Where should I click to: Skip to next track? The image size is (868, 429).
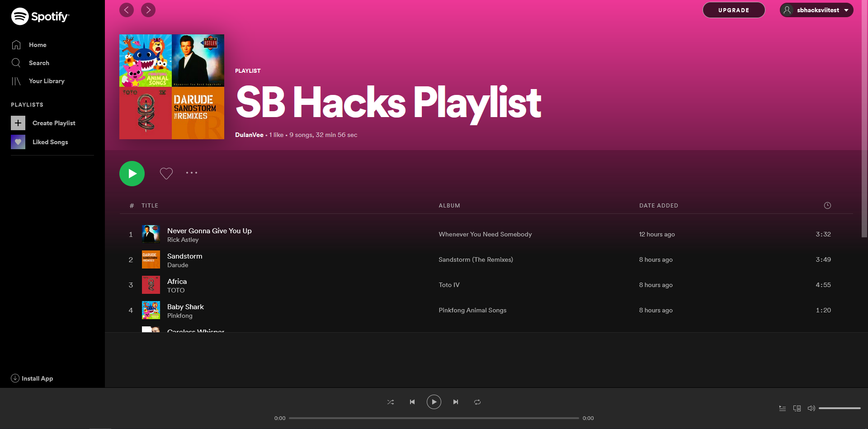(x=456, y=402)
